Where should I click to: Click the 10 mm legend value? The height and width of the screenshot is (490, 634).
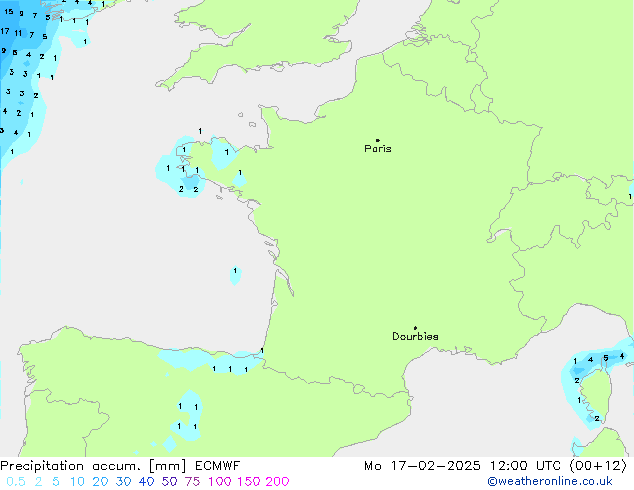[x=77, y=482]
